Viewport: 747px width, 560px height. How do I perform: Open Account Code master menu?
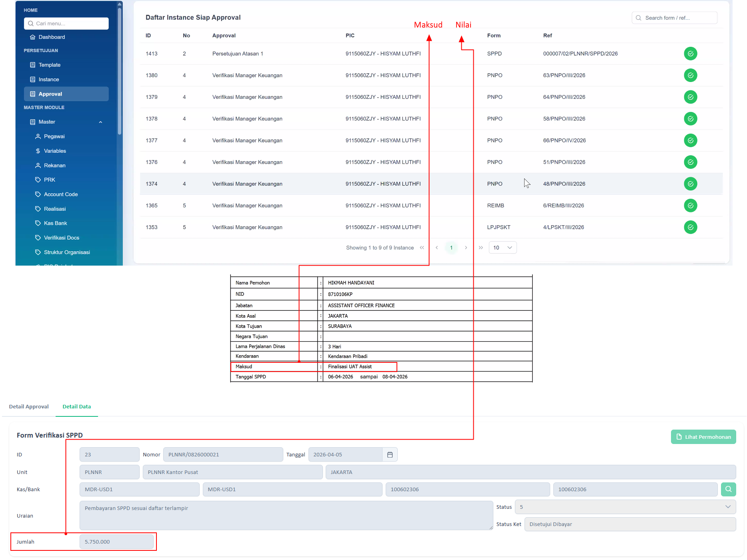point(60,194)
